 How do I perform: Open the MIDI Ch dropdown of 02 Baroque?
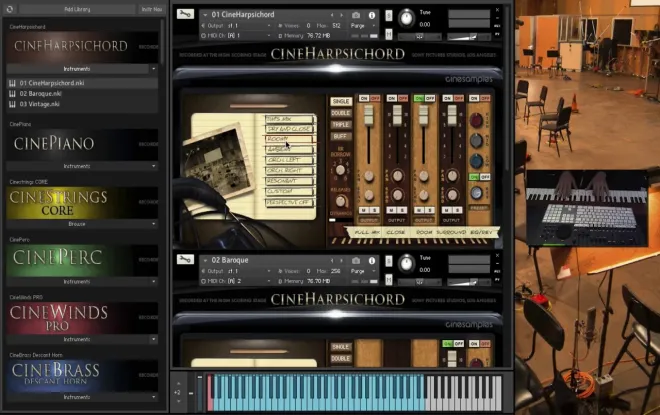pyautogui.click(x=237, y=281)
